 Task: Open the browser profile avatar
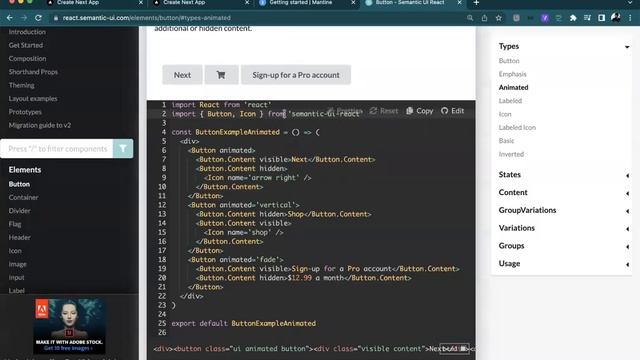click(616, 18)
